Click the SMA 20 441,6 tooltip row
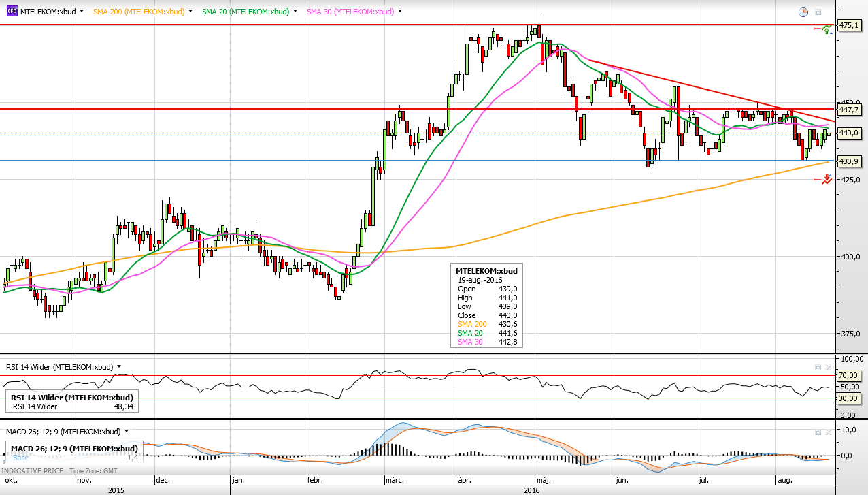Viewport: 868px width, 495px height. pos(487,333)
